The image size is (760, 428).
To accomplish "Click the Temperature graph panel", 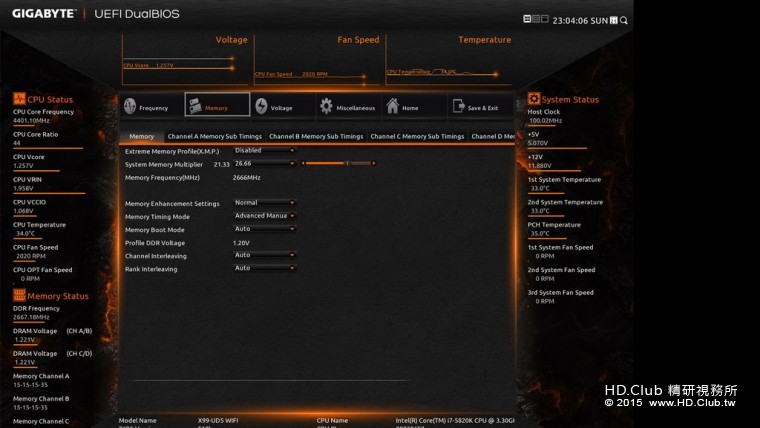I will [x=449, y=61].
